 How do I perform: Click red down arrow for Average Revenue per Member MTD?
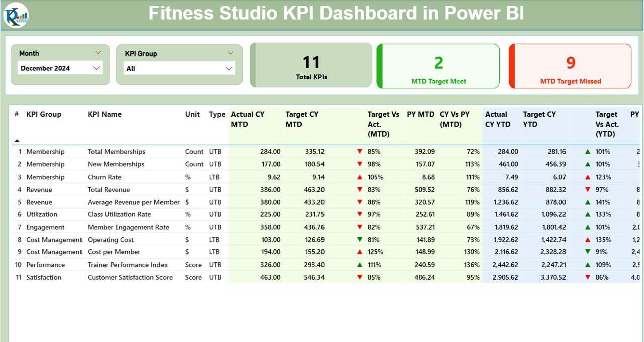pos(360,202)
